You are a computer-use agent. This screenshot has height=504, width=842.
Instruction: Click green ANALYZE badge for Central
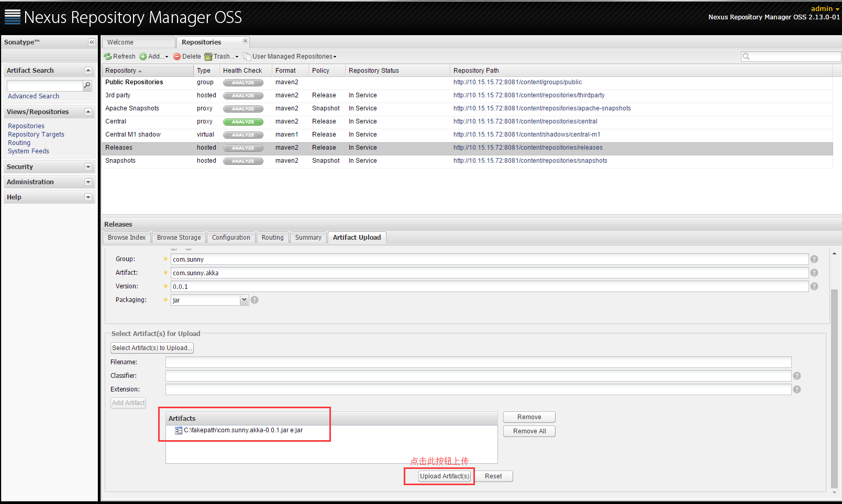pos(243,122)
